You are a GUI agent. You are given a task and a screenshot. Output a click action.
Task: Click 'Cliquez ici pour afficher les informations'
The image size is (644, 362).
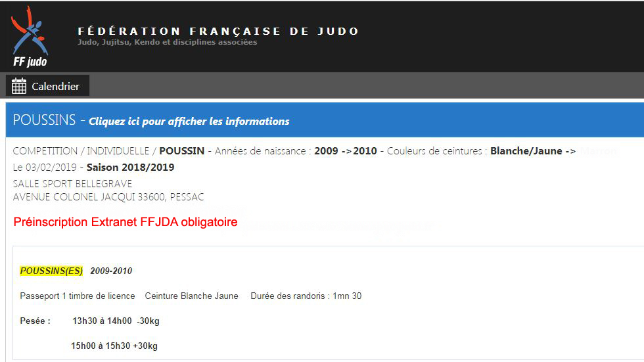click(189, 122)
